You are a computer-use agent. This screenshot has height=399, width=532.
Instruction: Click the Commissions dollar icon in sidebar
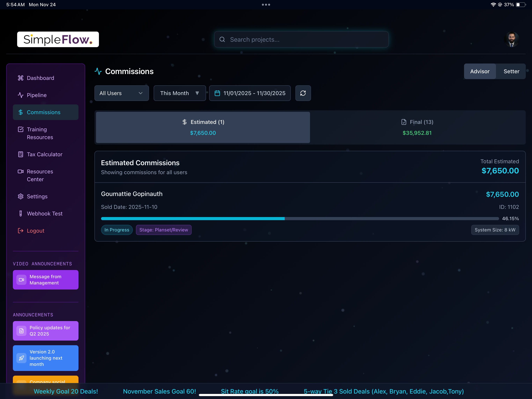[x=21, y=112]
